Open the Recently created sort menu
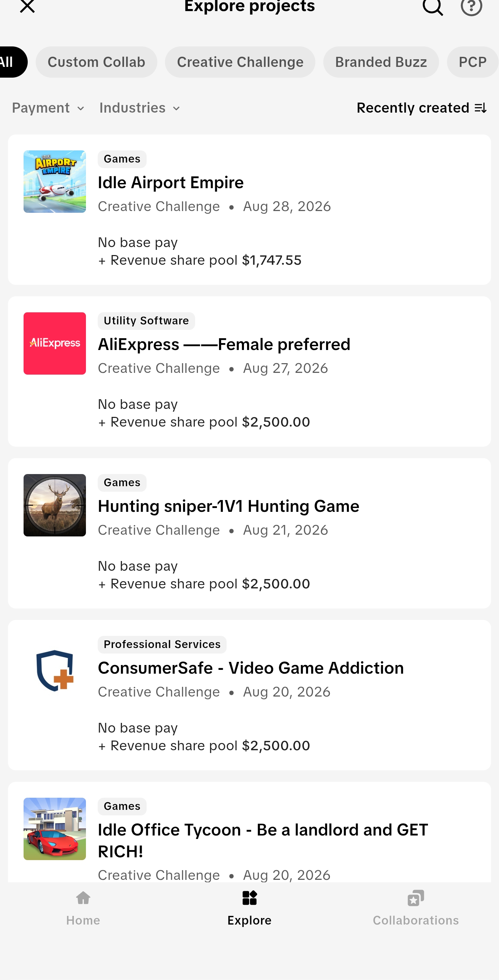499x980 pixels. click(421, 108)
